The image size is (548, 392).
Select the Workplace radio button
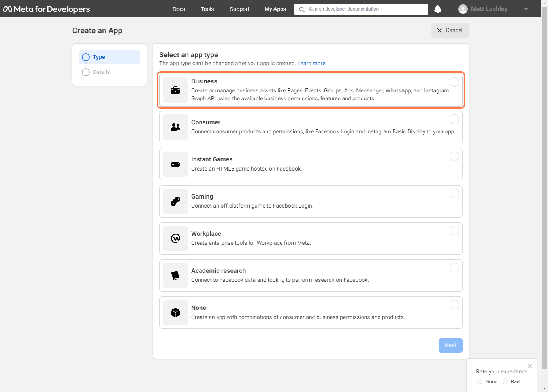454,231
